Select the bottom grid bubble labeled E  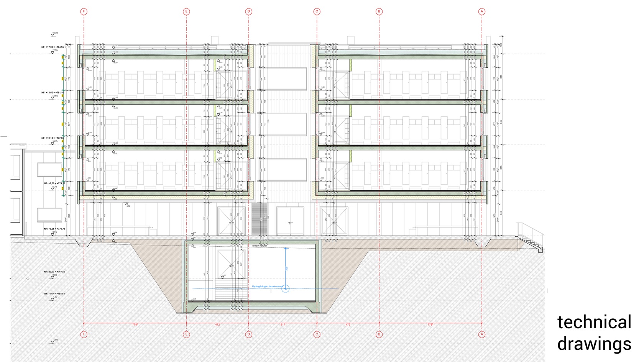coord(186,334)
